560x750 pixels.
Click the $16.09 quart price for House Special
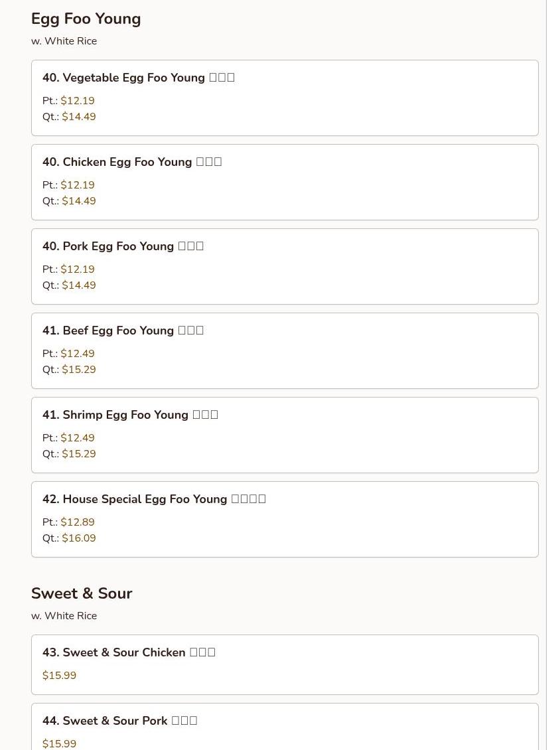79,538
